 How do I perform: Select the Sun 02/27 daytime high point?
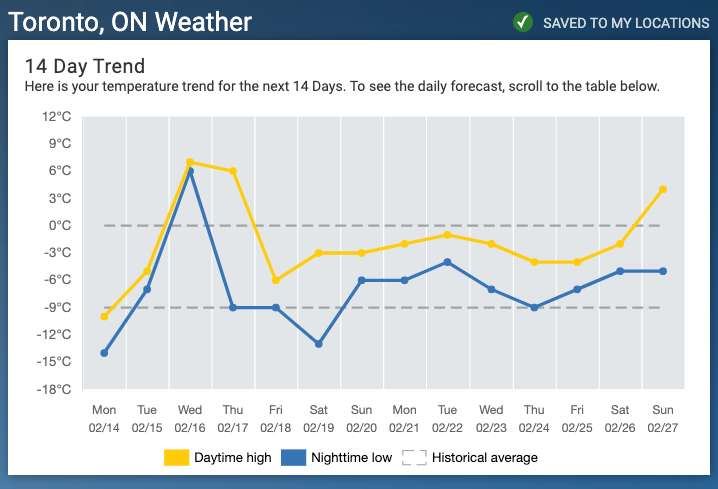[x=663, y=190]
